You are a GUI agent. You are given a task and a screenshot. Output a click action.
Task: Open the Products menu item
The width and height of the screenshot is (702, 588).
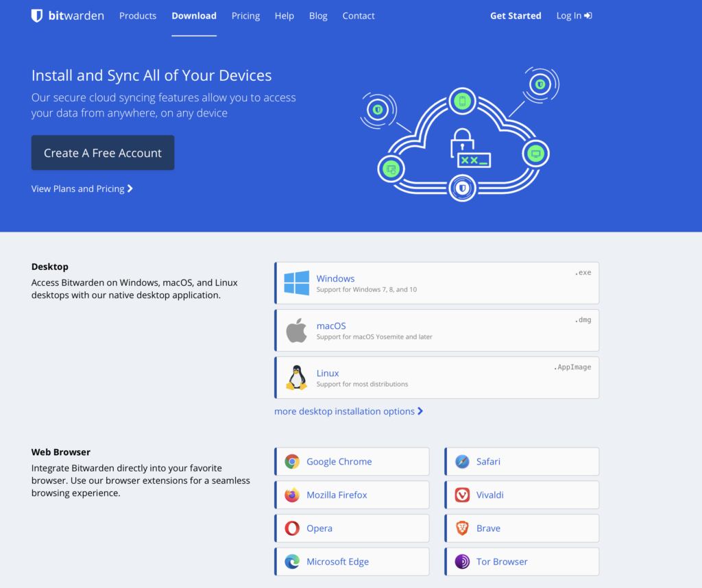(x=138, y=16)
